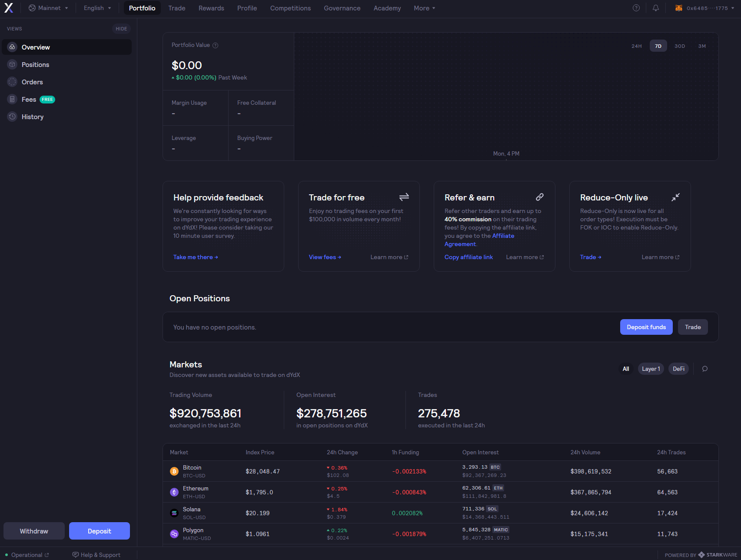The height and width of the screenshot is (560, 741).
Task: Expand the More navigation dropdown
Action: (424, 8)
